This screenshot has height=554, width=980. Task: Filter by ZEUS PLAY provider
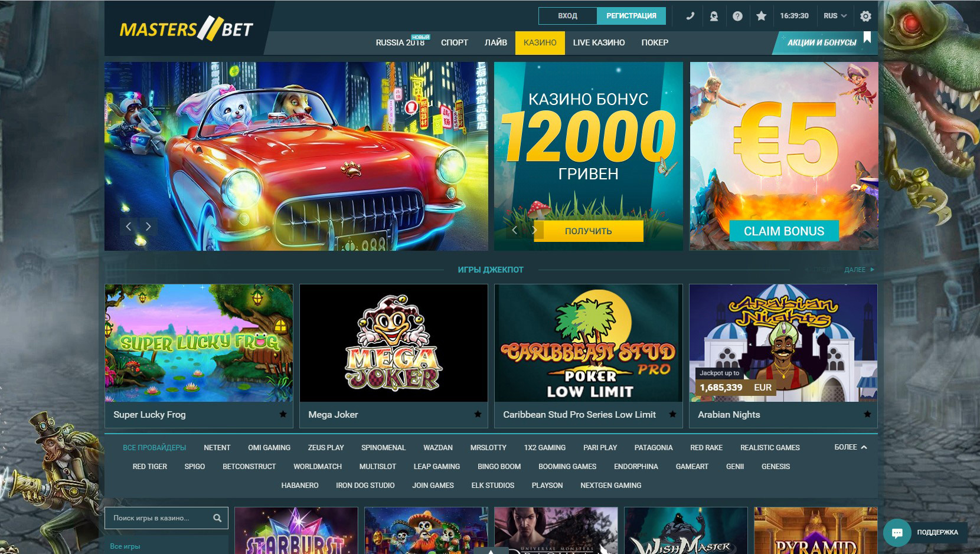point(326,448)
